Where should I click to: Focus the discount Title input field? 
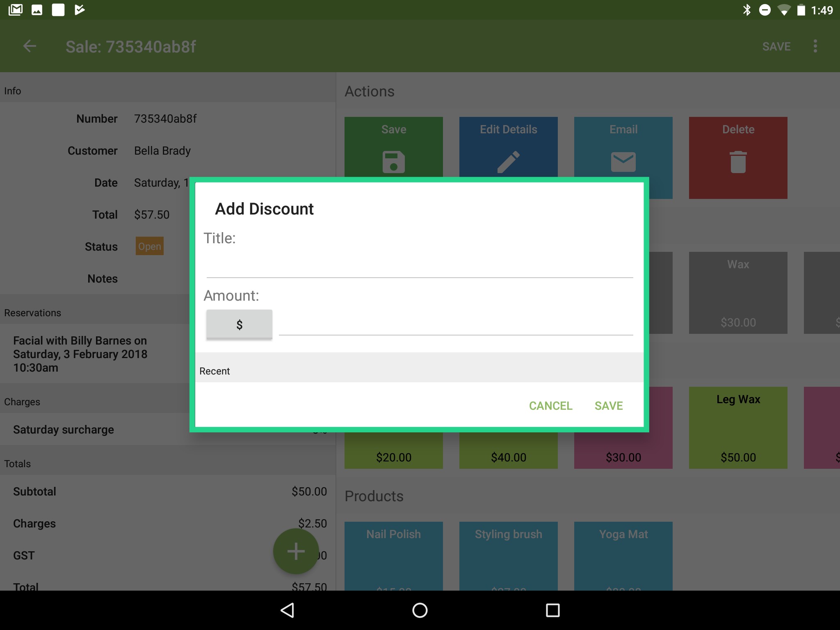pos(420,265)
